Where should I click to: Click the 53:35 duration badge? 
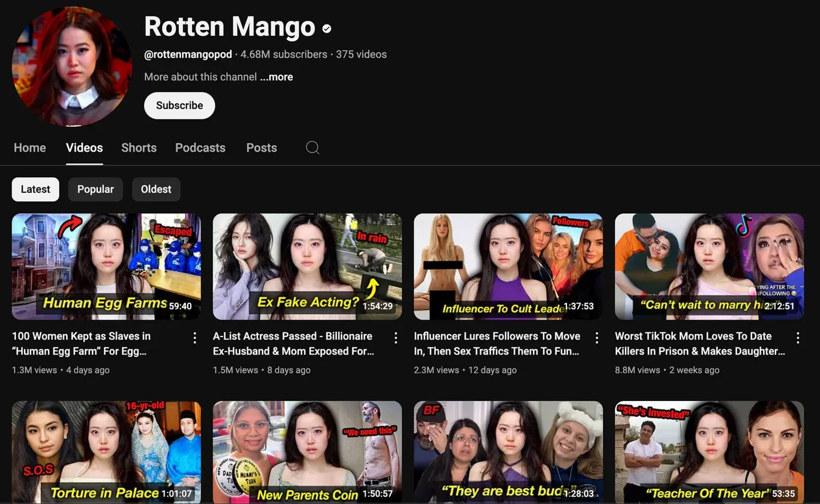[x=784, y=493]
